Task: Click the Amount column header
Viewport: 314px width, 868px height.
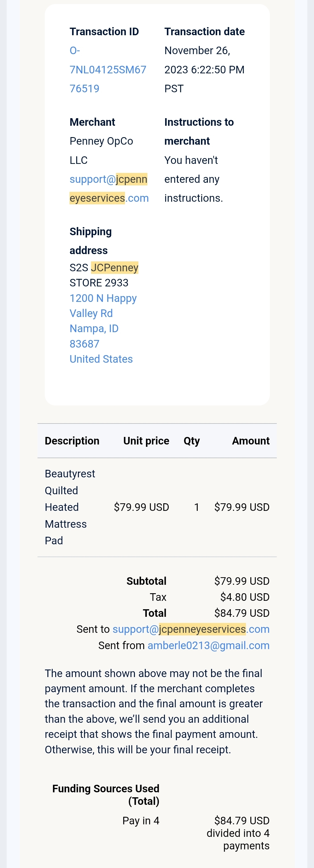Action: tap(251, 441)
